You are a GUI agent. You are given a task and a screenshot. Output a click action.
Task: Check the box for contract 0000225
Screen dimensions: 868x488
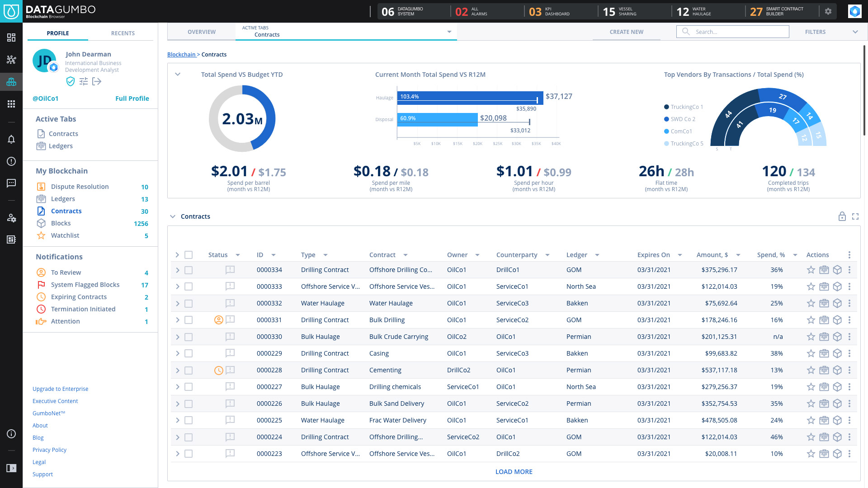tap(189, 420)
